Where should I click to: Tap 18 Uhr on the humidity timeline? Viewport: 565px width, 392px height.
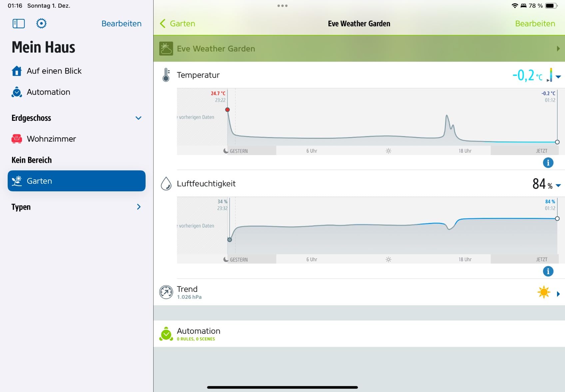pos(465,260)
